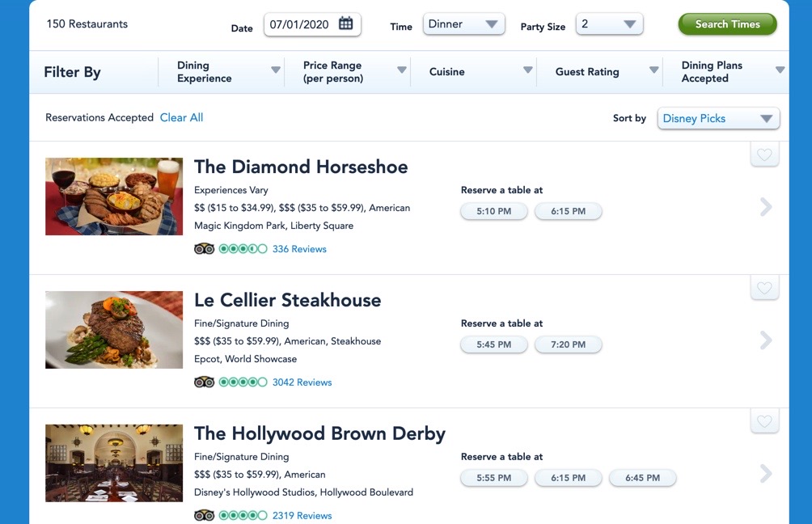Click Epcot, World Showcase location text
This screenshot has width=812, height=524.
pyautogui.click(x=246, y=359)
